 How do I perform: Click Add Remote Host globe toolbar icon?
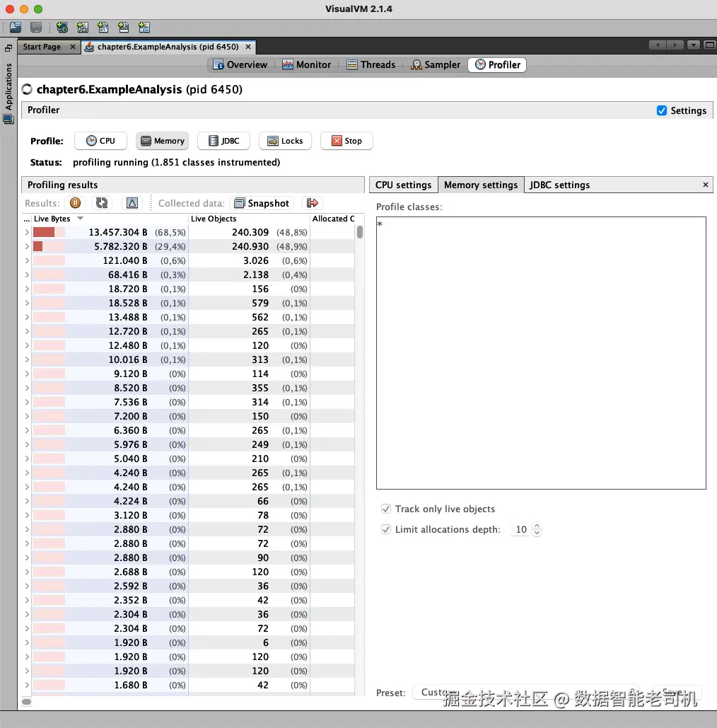coord(62,28)
